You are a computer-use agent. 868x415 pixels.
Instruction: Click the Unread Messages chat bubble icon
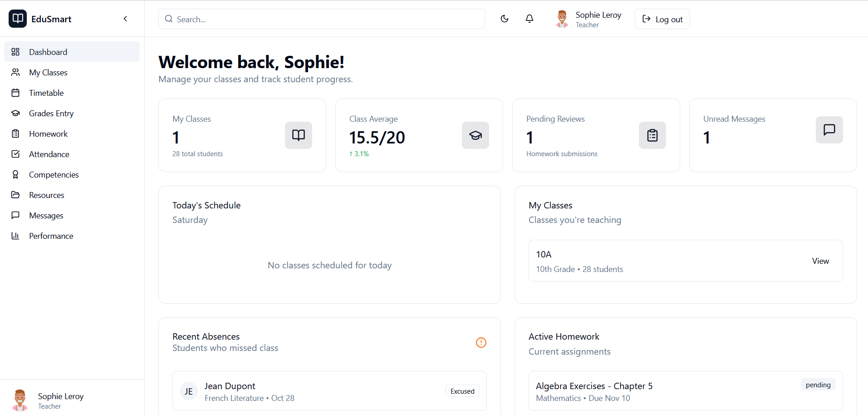coord(829,130)
